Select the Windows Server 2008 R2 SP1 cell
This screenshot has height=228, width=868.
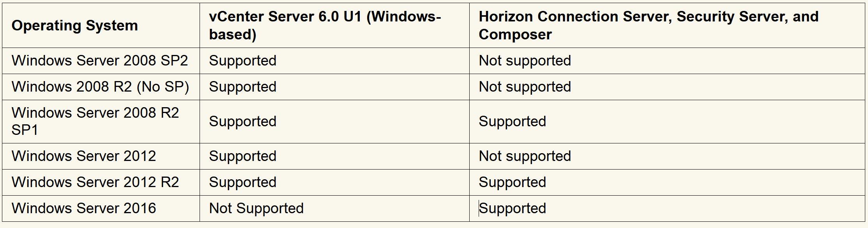[95, 121]
